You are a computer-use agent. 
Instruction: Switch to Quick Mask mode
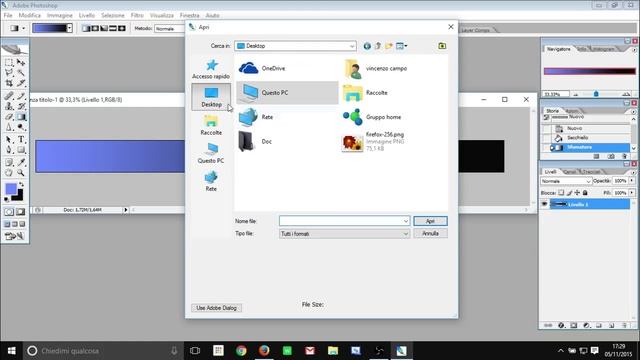click(x=20, y=212)
